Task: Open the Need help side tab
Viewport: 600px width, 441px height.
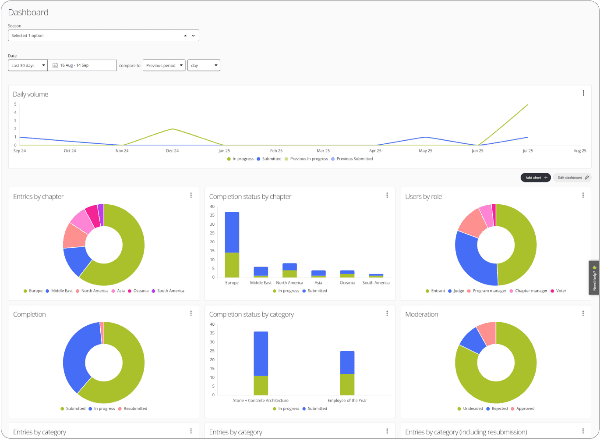Action: 594,277
